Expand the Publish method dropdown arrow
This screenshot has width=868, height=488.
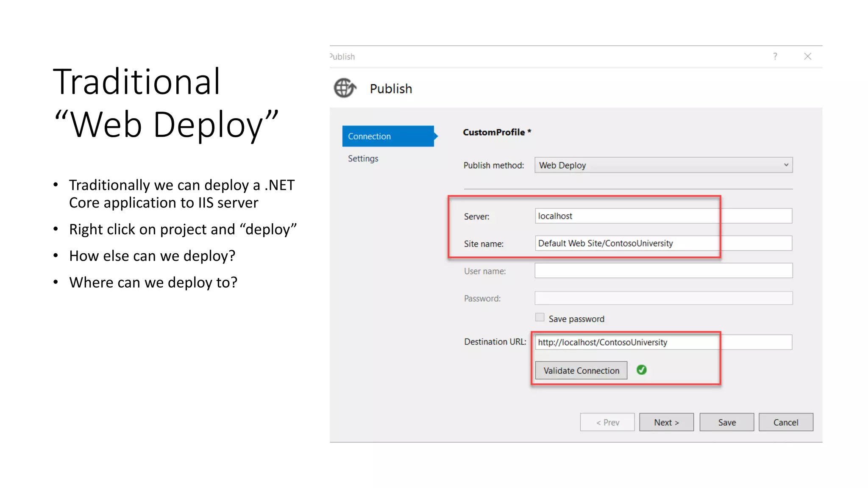[x=786, y=165]
